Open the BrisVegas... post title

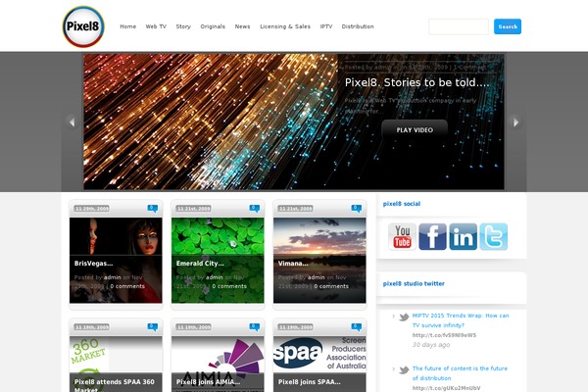click(93, 264)
